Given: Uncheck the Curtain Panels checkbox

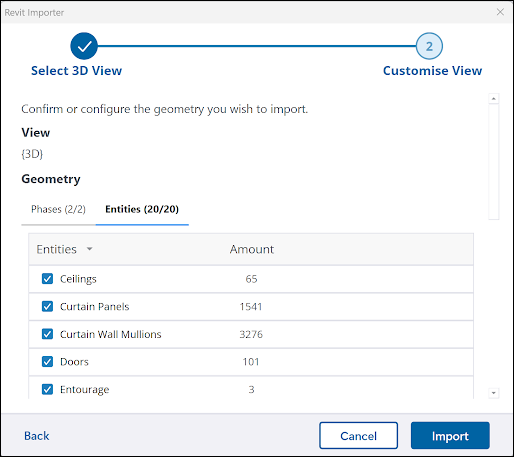Looking at the screenshot, I should [x=47, y=306].
